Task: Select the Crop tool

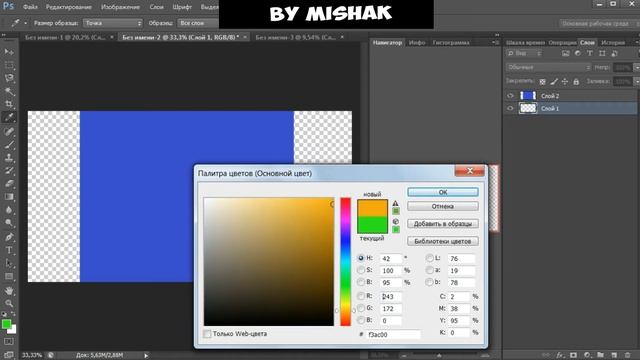Action: coord(9,104)
